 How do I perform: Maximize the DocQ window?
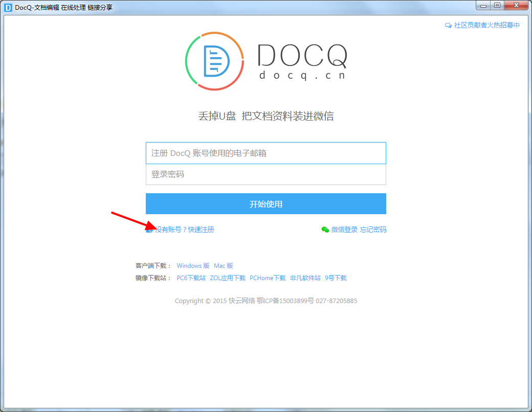coord(497,6)
